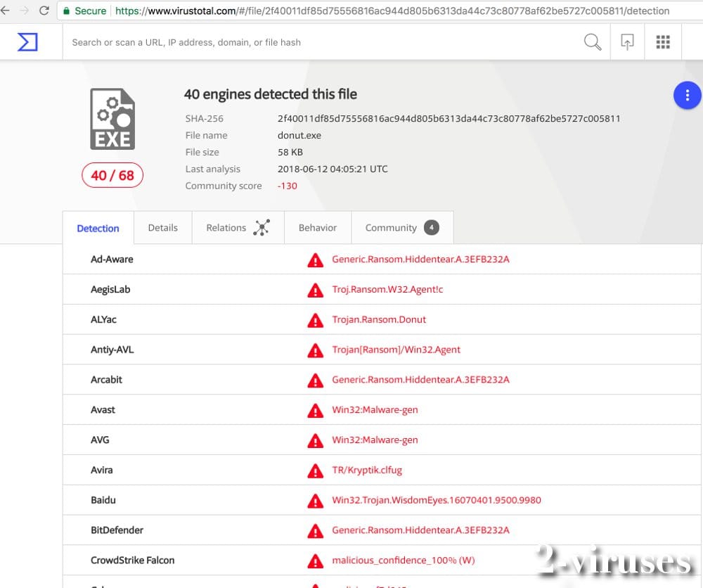This screenshot has width=703, height=588.
Task: Click the AVG Win32:Malware-gen result
Action: [x=375, y=440]
